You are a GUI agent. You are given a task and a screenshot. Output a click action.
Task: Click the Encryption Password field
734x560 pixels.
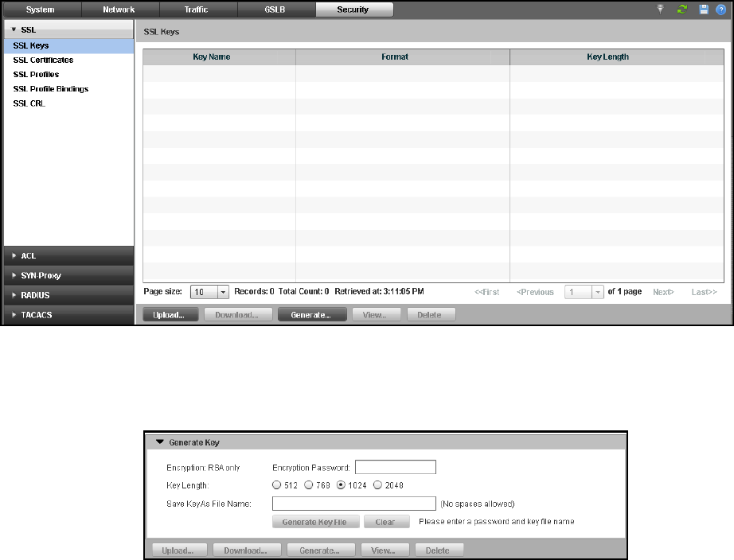click(x=396, y=467)
